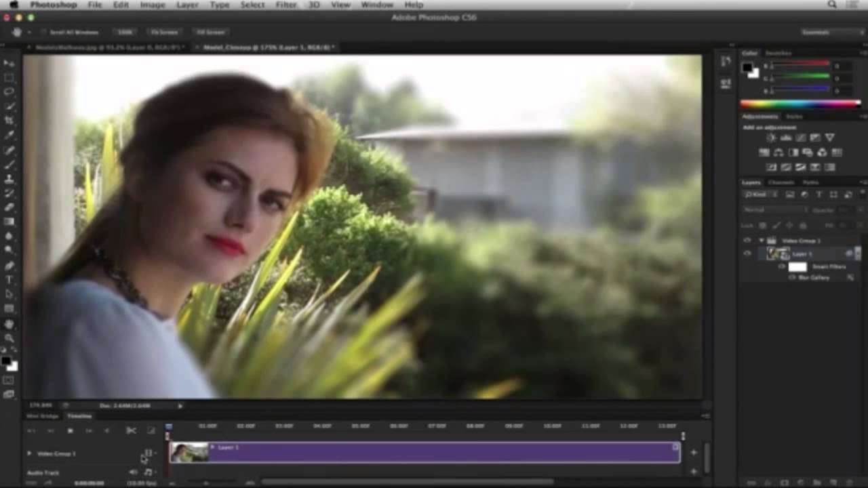Click the 100% zoom button
This screenshot has width=868, height=488.
click(x=125, y=32)
